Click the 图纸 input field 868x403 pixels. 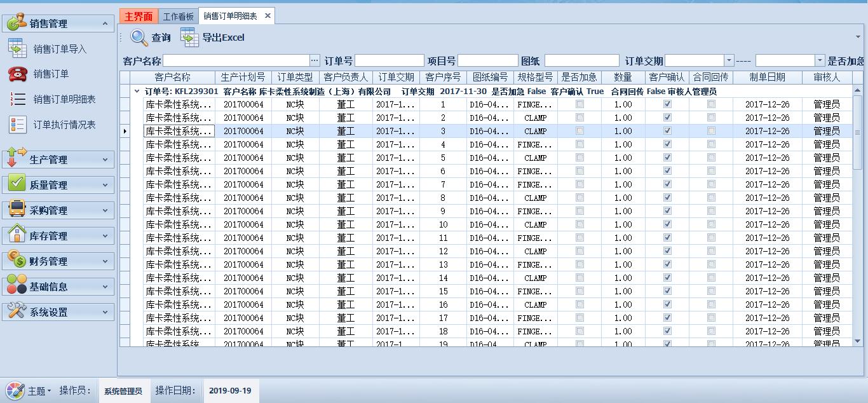pos(582,61)
